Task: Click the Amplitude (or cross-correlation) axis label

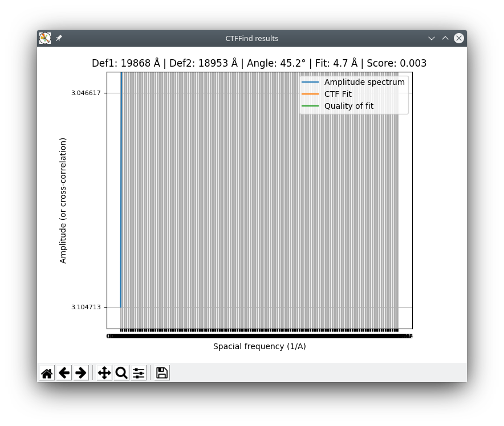Action: coord(63,200)
